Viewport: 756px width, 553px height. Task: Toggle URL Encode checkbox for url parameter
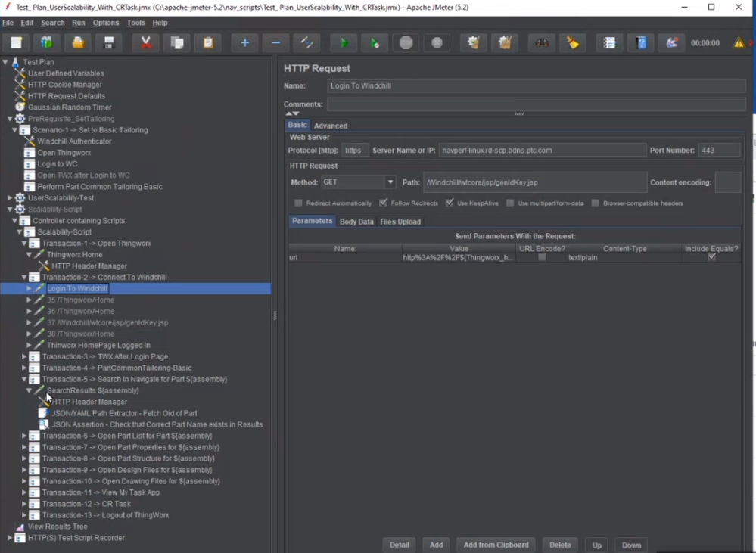point(542,257)
